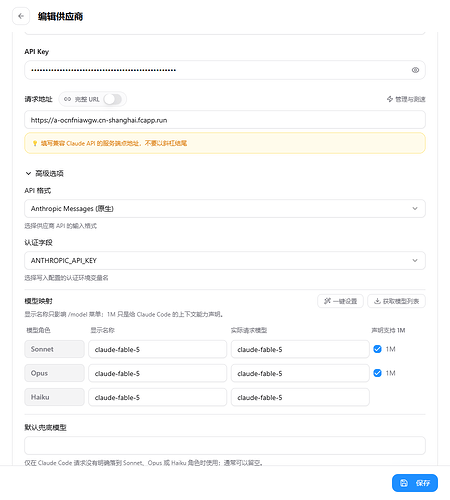Viewport: 450px width, 500px height.
Task: Edit Sonnet actual request model field
Action: point(300,349)
